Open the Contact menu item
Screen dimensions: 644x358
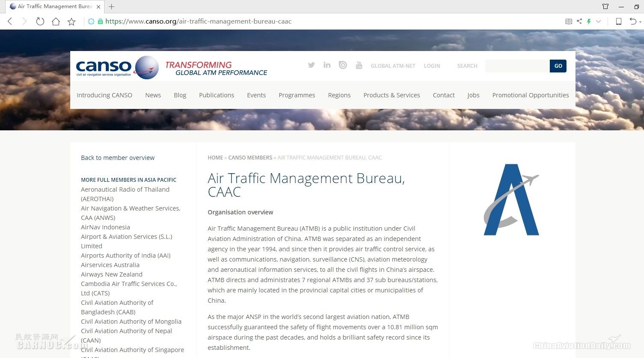point(444,95)
